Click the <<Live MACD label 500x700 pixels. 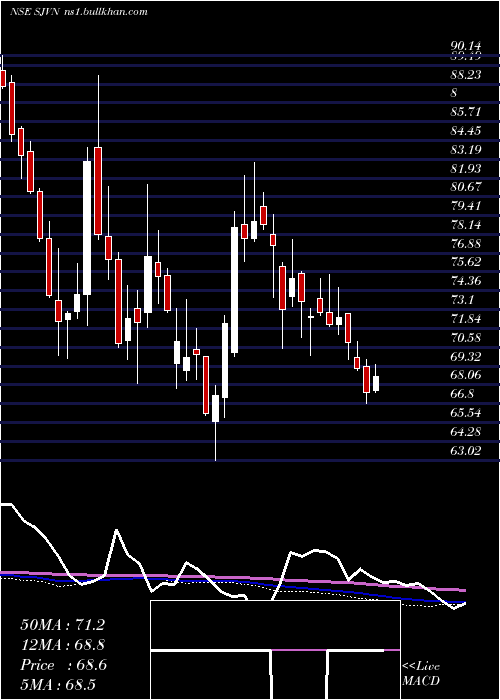(x=421, y=673)
